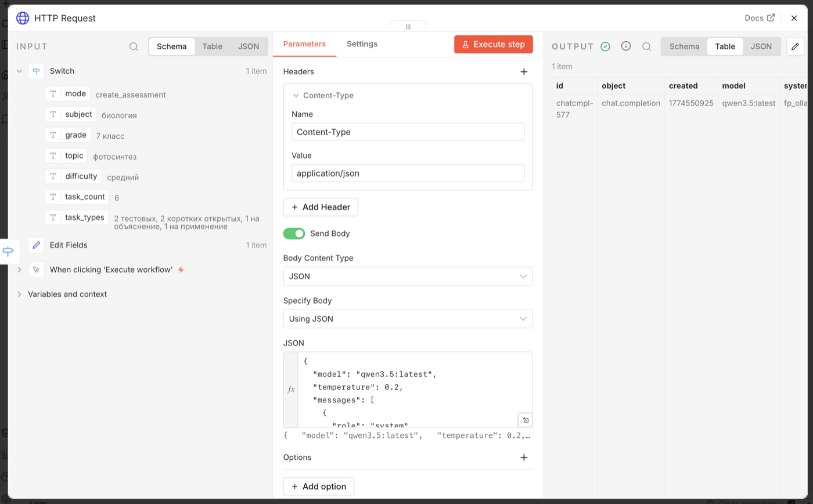Click the text type icon beside grade
The height and width of the screenshot is (504, 813).
[x=53, y=135]
